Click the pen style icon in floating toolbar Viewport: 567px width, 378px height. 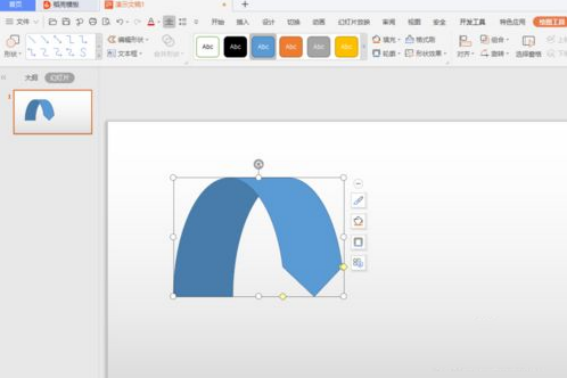click(x=358, y=201)
